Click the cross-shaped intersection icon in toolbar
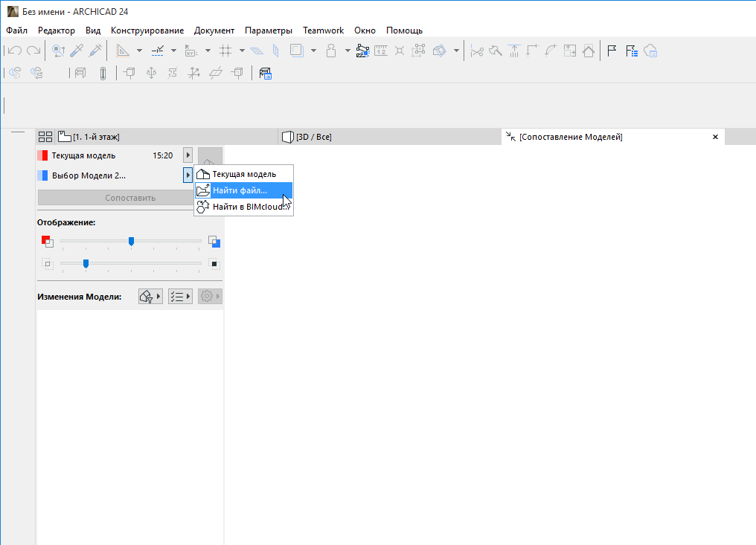The height and width of the screenshot is (545, 756). click(400, 51)
